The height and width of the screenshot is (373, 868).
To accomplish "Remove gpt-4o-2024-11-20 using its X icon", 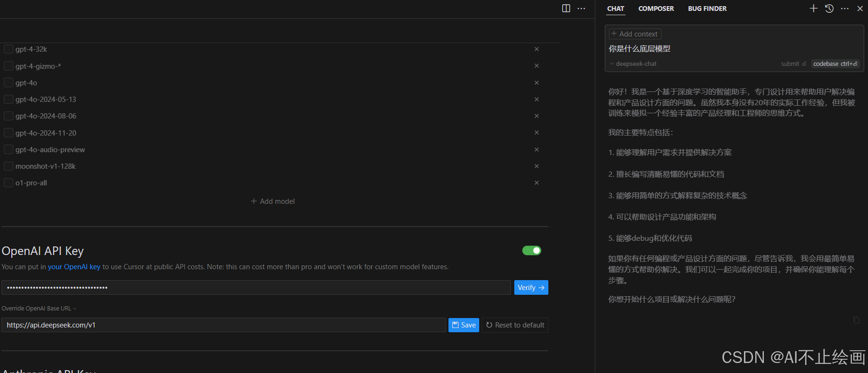I will (x=537, y=133).
